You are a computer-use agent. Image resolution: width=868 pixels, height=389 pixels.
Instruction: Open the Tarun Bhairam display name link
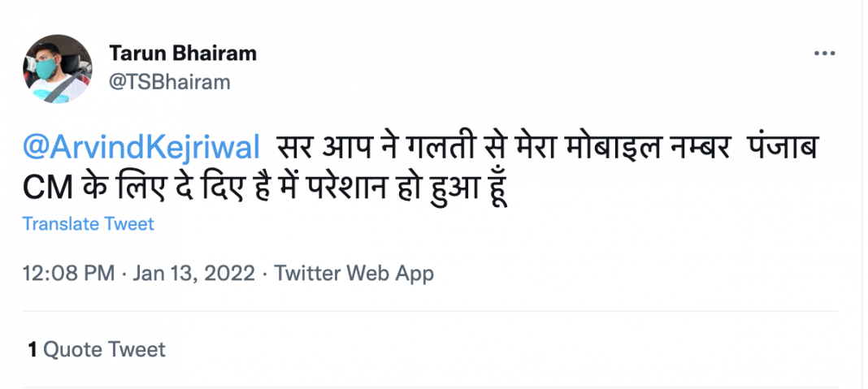183,54
